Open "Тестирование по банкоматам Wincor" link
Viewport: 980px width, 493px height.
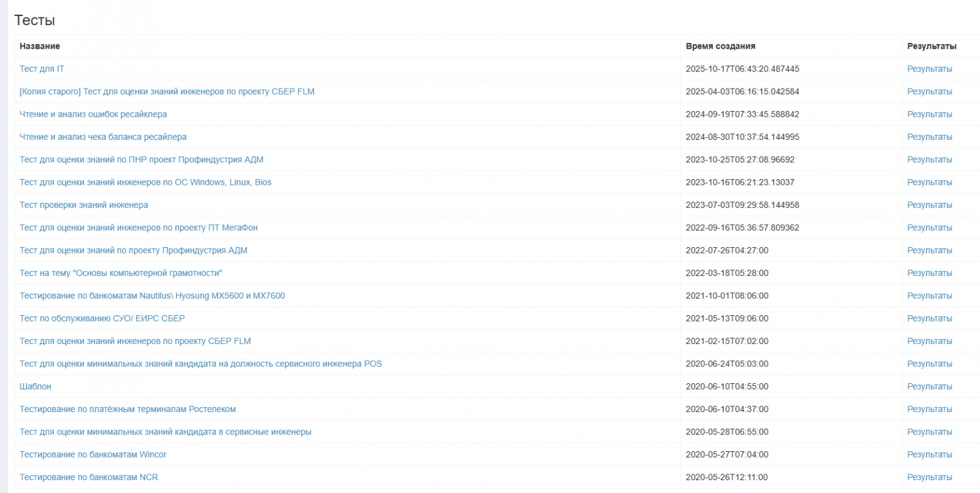pos(93,454)
